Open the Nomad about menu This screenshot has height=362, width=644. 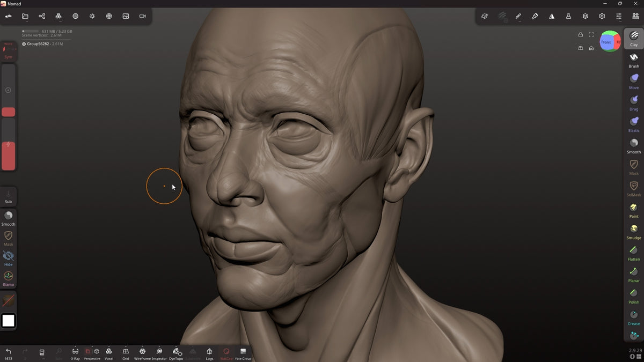click(9, 16)
